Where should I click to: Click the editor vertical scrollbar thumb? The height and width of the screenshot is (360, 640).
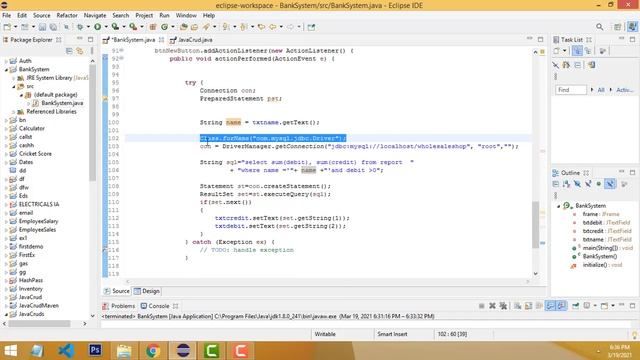(x=536, y=224)
